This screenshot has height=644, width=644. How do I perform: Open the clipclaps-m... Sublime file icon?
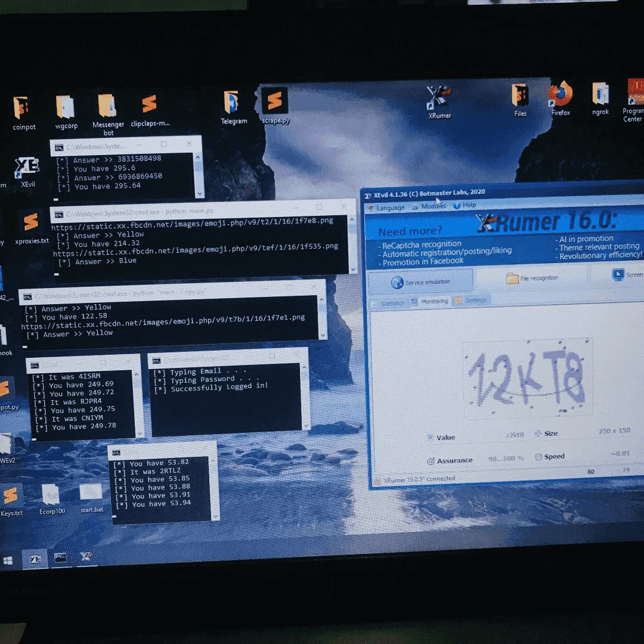(150, 110)
